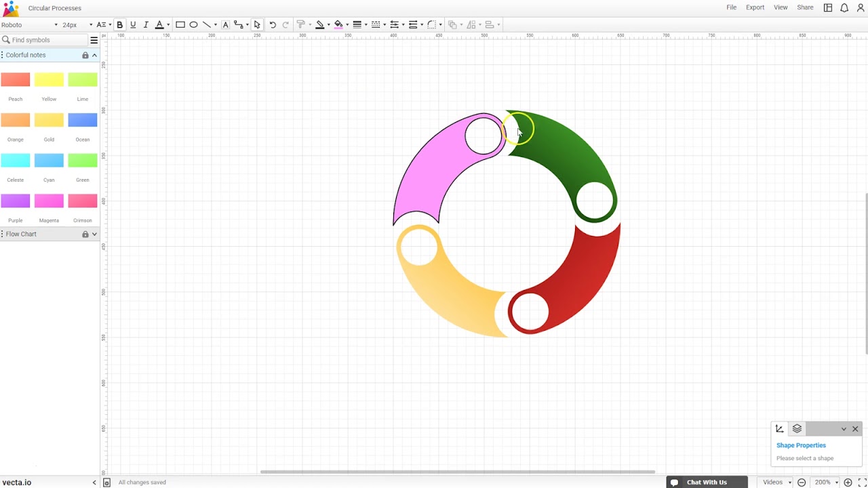
Task: Click the Vecta logo
Action: click(x=11, y=9)
